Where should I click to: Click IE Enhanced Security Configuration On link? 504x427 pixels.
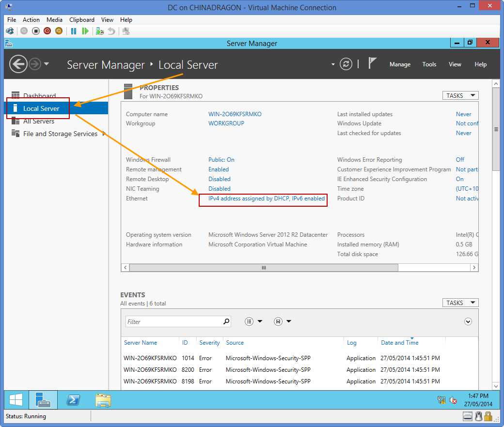click(459, 179)
